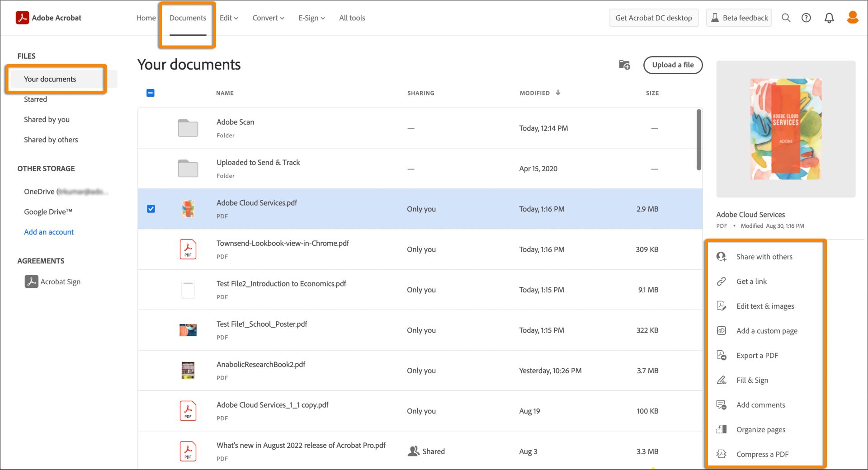The image size is (868, 470).
Task: Select AnabolicResearchBook2.pdf file name
Action: [260, 364]
